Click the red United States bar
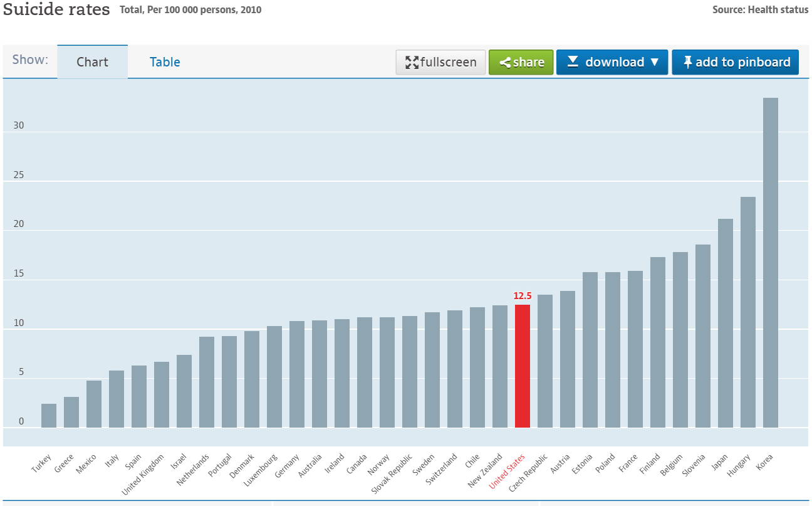 click(523, 366)
